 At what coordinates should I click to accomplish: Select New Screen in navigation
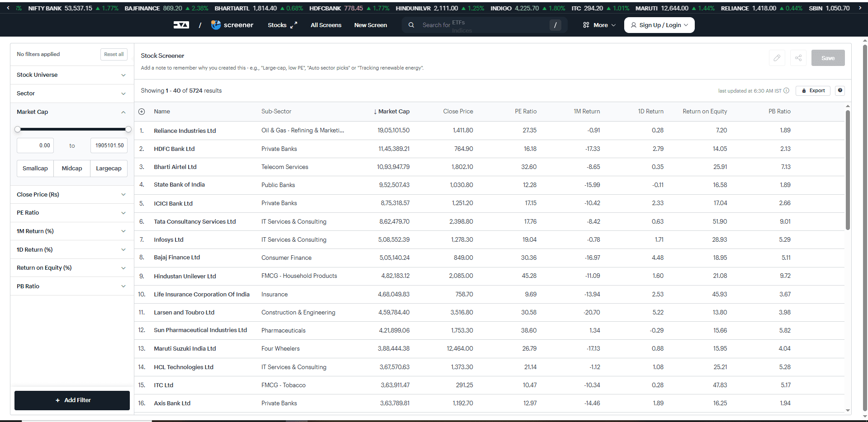pos(370,25)
